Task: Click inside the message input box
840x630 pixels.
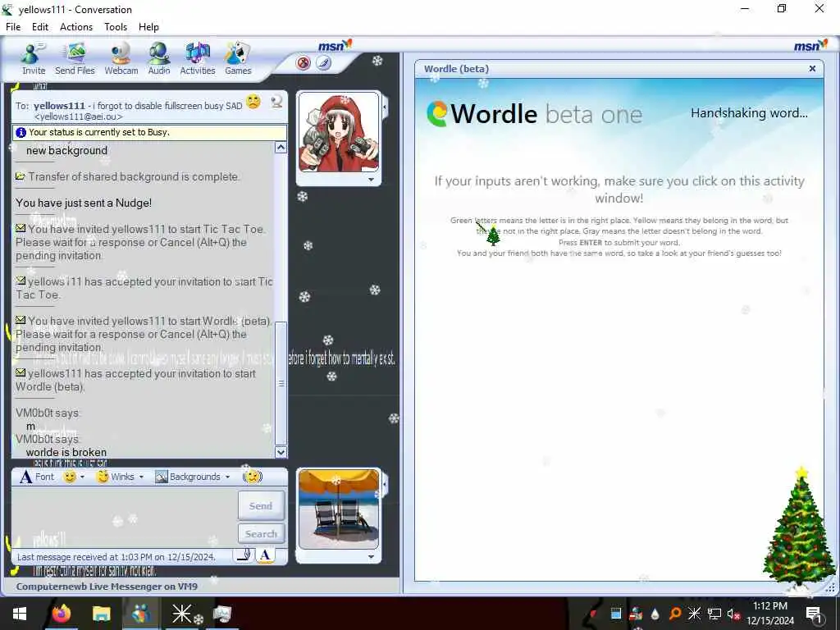Action: click(125, 517)
